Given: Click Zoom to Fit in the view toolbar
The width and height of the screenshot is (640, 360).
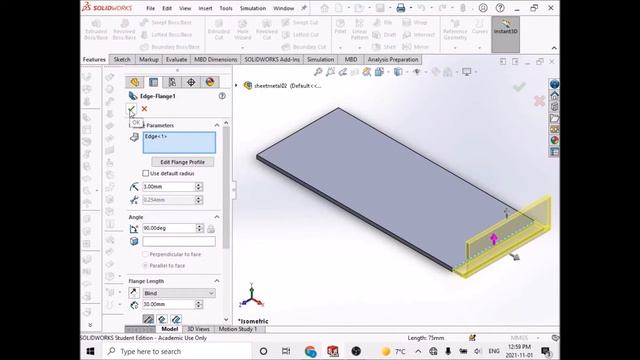Looking at the screenshot, I should tap(318, 72).
